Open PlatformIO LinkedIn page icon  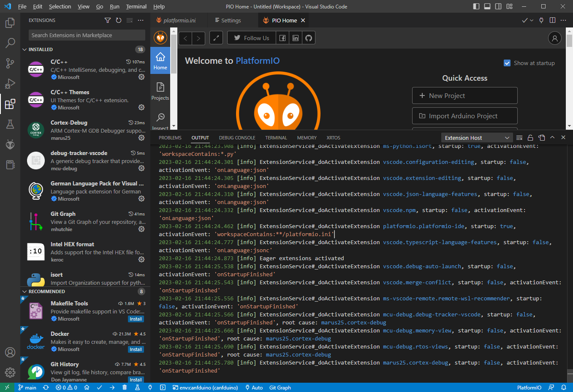pos(296,38)
